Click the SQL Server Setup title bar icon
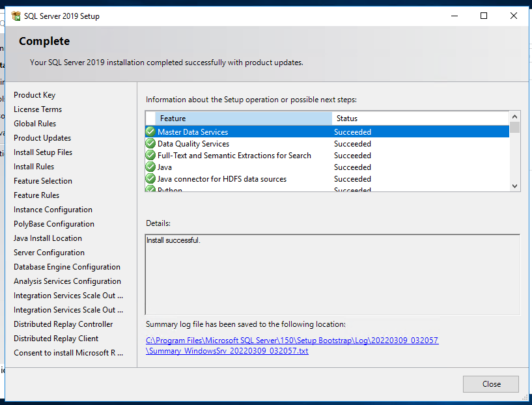 coord(16,16)
